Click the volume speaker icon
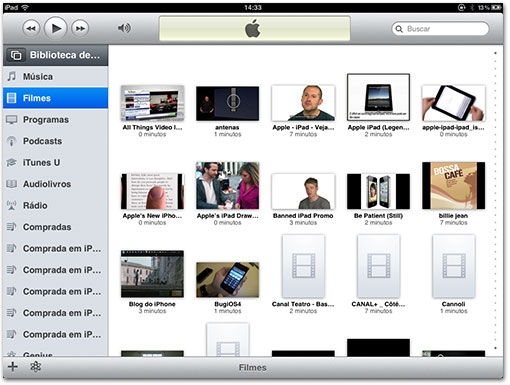This screenshot has width=510, height=385. (124, 28)
